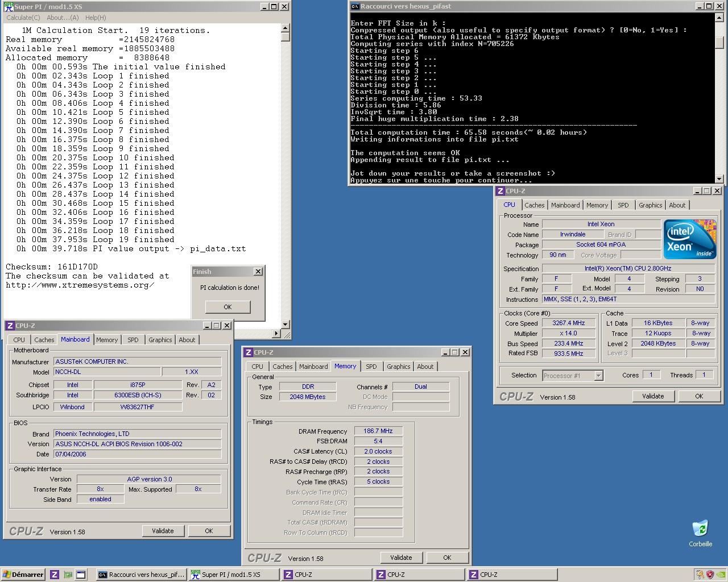Click the CAS# Latency 2.0 clocks value
Screen dimensions: 728x582
point(378,451)
